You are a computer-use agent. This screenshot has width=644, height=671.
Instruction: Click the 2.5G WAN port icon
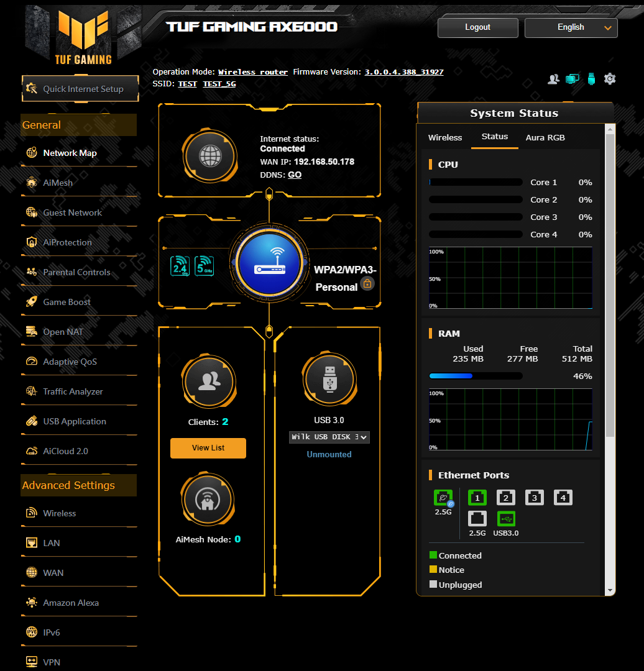pos(443,498)
